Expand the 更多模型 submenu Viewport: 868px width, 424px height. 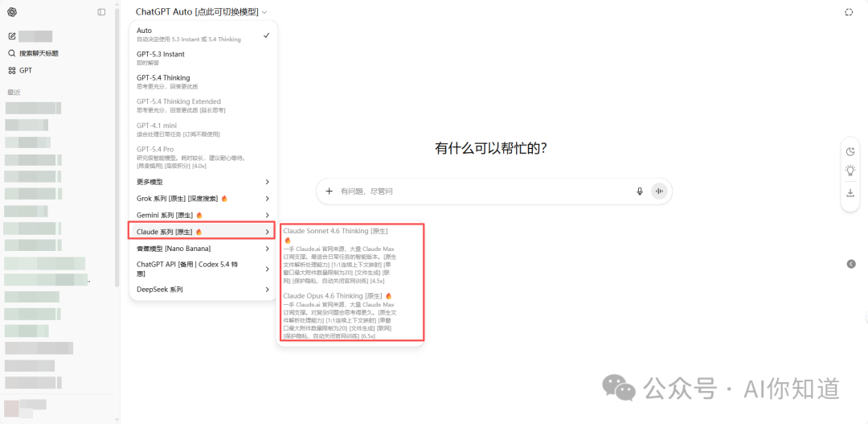pos(203,182)
